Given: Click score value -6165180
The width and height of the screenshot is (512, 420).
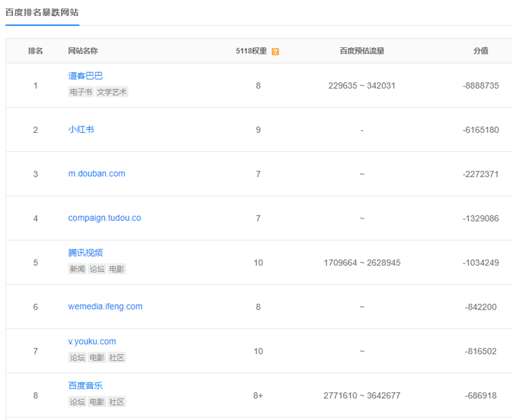Looking at the screenshot, I should pos(481,130).
